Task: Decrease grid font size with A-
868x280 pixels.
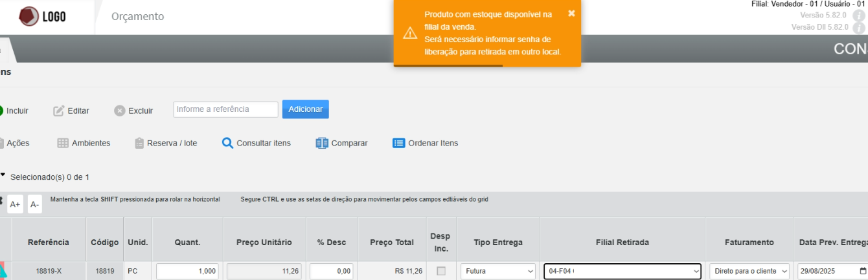Action: tap(35, 204)
